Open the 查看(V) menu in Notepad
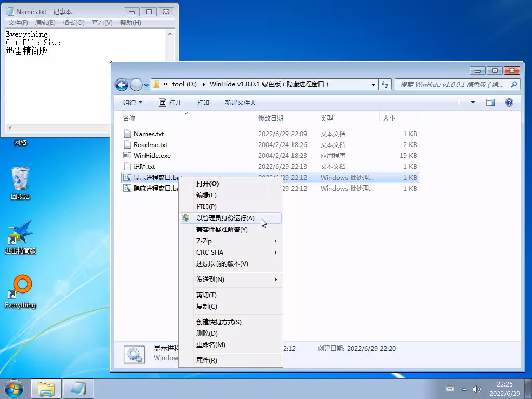 [102, 23]
